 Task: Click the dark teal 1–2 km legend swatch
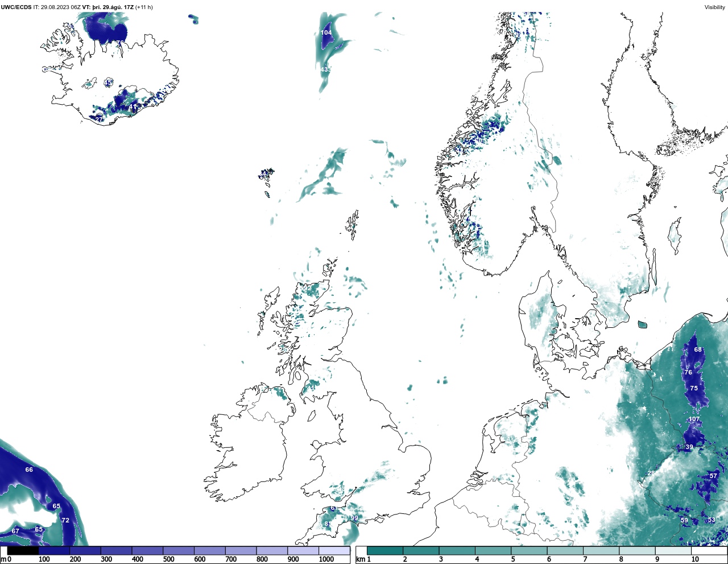pos(385,550)
